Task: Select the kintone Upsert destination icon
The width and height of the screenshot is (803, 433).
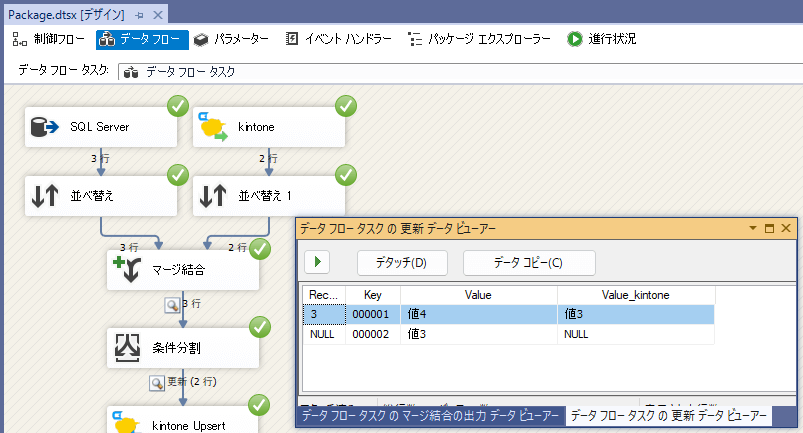Action: click(127, 422)
